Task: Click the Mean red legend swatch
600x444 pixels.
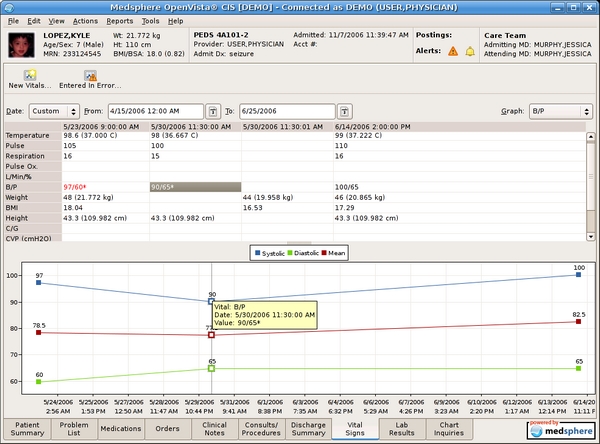Action: (324, 253)
